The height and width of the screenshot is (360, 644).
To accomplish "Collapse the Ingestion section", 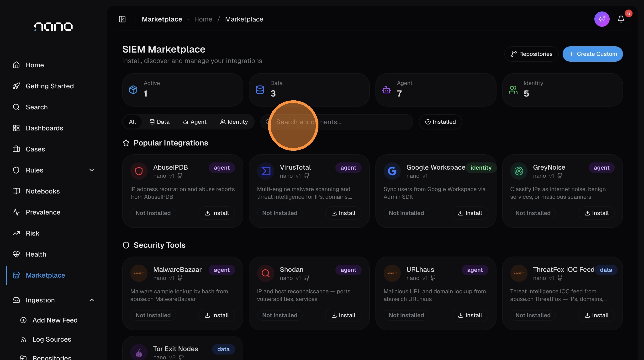I will (x=91, y=300).
